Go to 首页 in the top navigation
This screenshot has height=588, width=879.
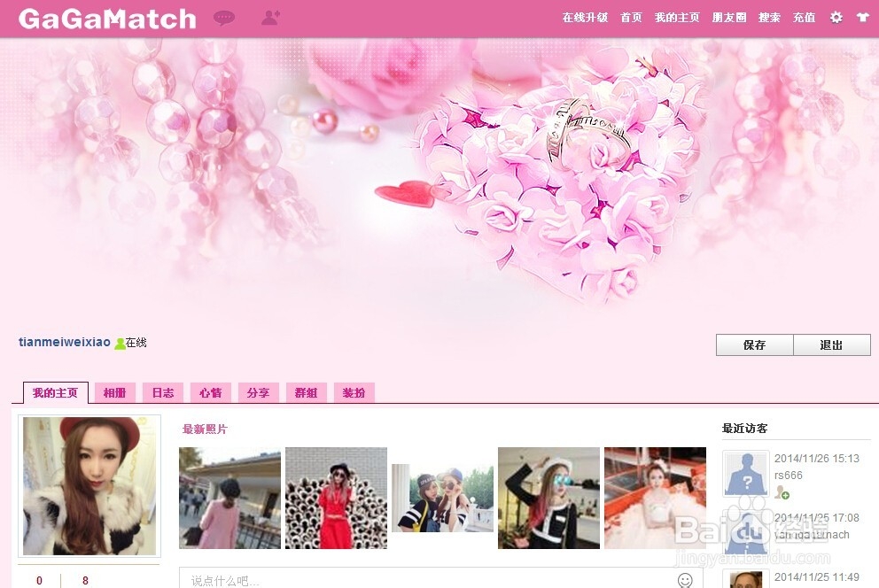click(631, 18)
